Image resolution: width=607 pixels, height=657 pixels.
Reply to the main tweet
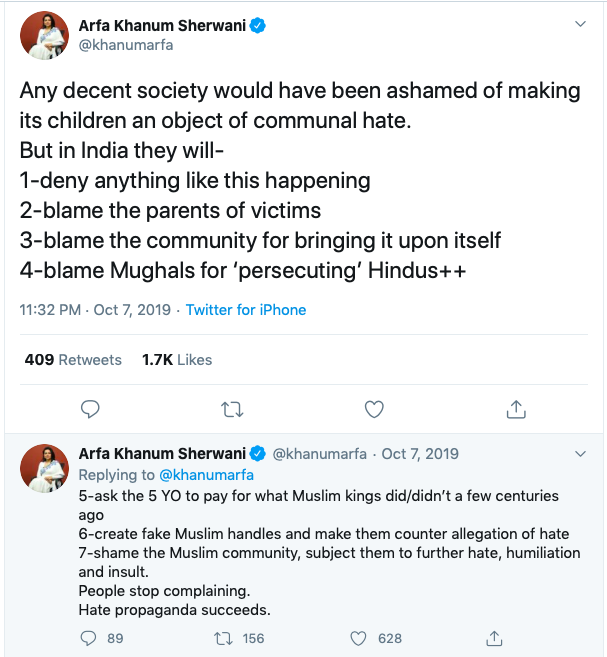[x=90, y=408]
